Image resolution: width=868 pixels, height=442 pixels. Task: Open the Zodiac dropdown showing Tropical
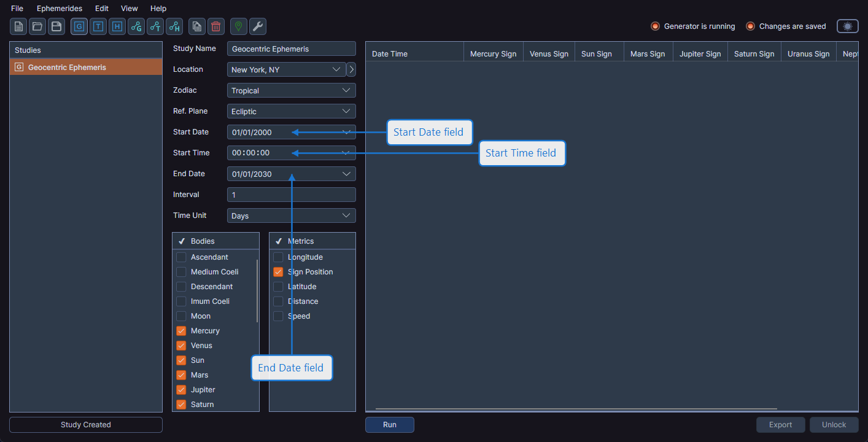click(x=291, y=90)
